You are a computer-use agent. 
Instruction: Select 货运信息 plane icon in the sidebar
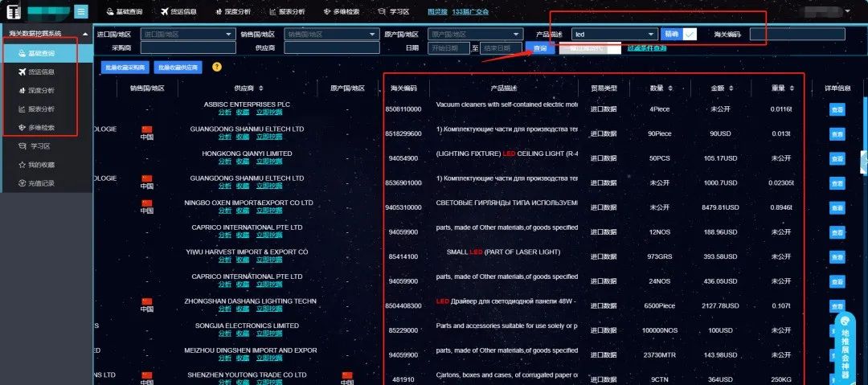[23, 72]
